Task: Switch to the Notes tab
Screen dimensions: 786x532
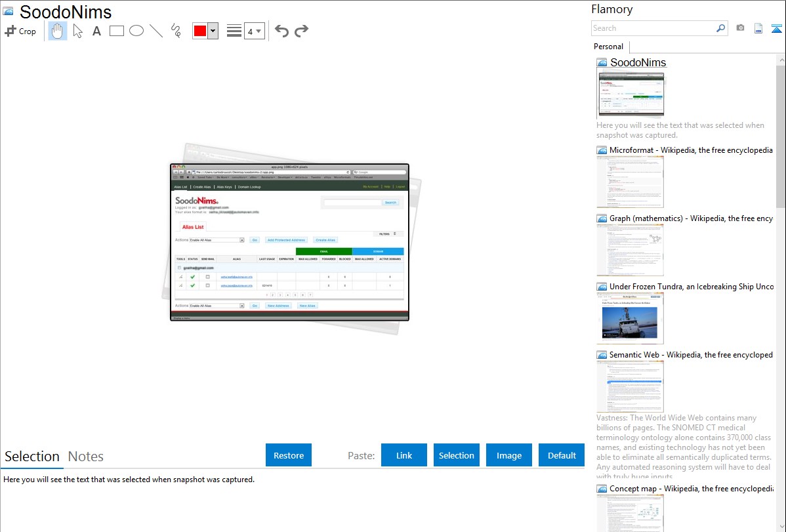Action: (86, 457)
